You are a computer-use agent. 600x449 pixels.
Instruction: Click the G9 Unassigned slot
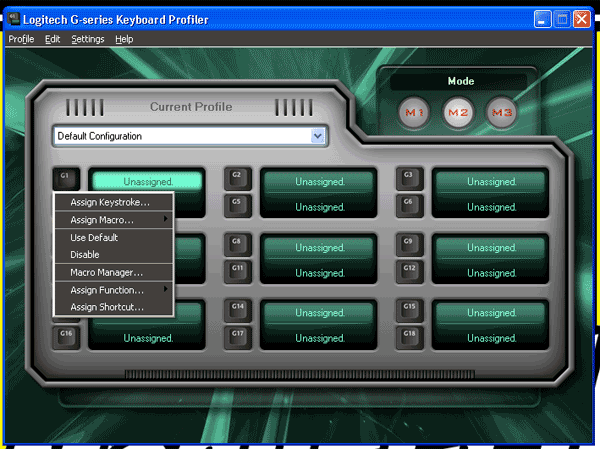point(491,248)
